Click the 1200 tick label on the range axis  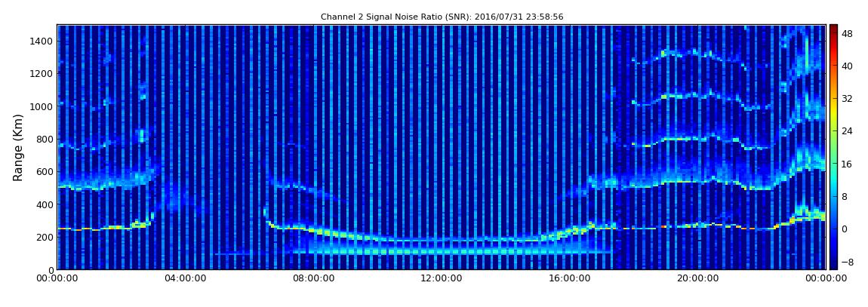tap(42, 74)
